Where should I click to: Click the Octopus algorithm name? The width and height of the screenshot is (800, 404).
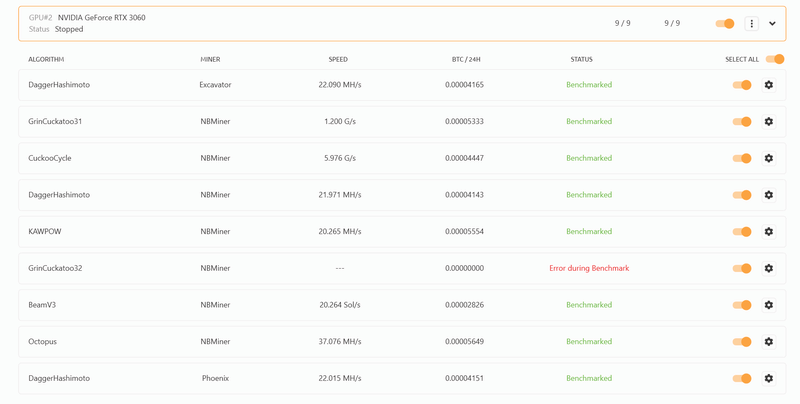point(42,342)
